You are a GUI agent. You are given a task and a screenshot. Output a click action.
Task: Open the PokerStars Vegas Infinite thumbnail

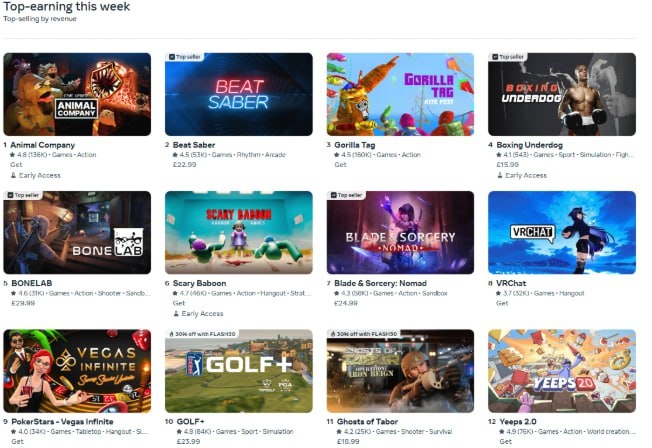pos(77,371)
